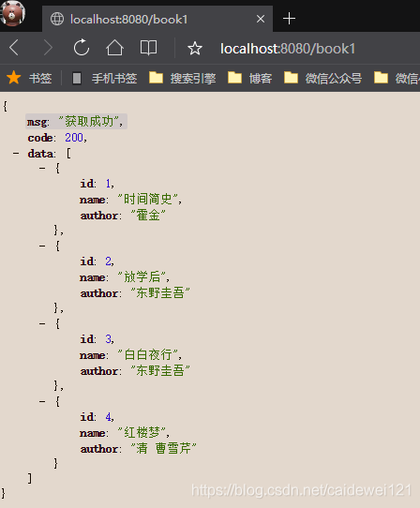The height and width of the screenshot is (508, 420).
Task: Click the tab's globe site icon
Action: click(x=57, y=19)
